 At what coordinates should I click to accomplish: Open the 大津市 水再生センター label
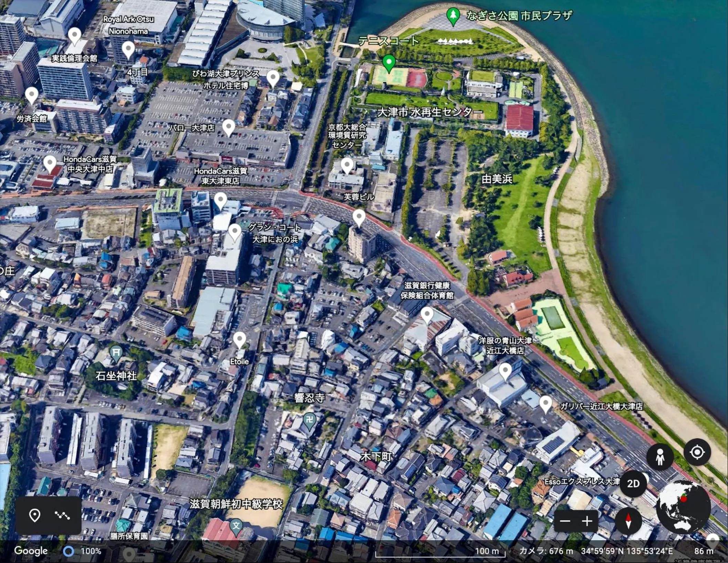tap(430, 112)
